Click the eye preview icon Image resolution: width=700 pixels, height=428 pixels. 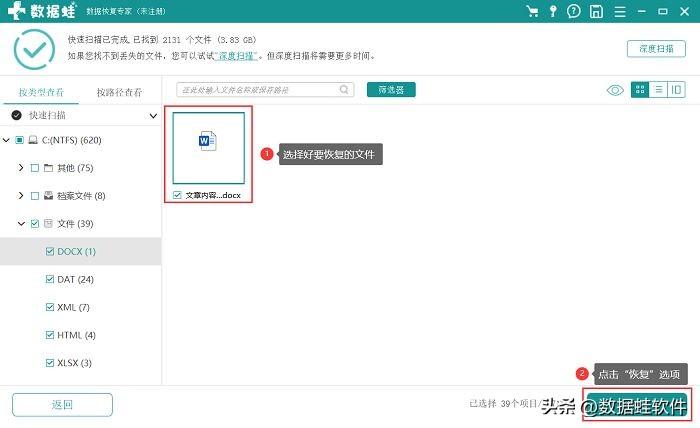(x=615, y=90)
